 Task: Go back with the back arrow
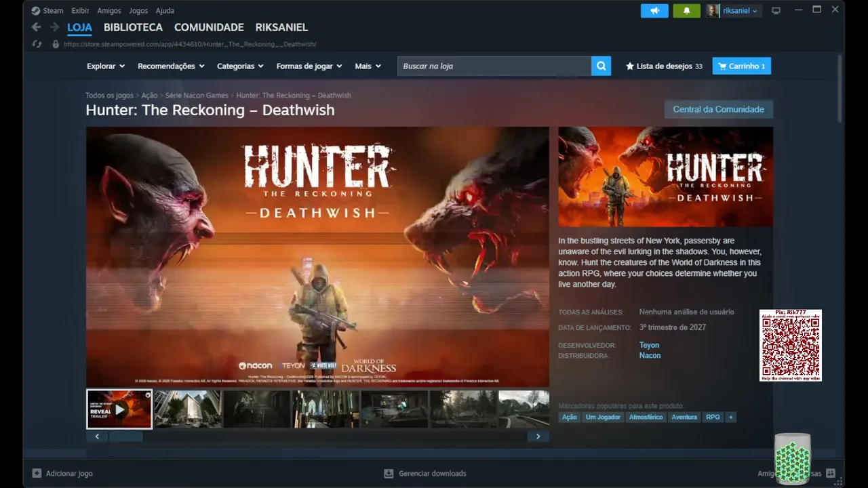(37, 27)
